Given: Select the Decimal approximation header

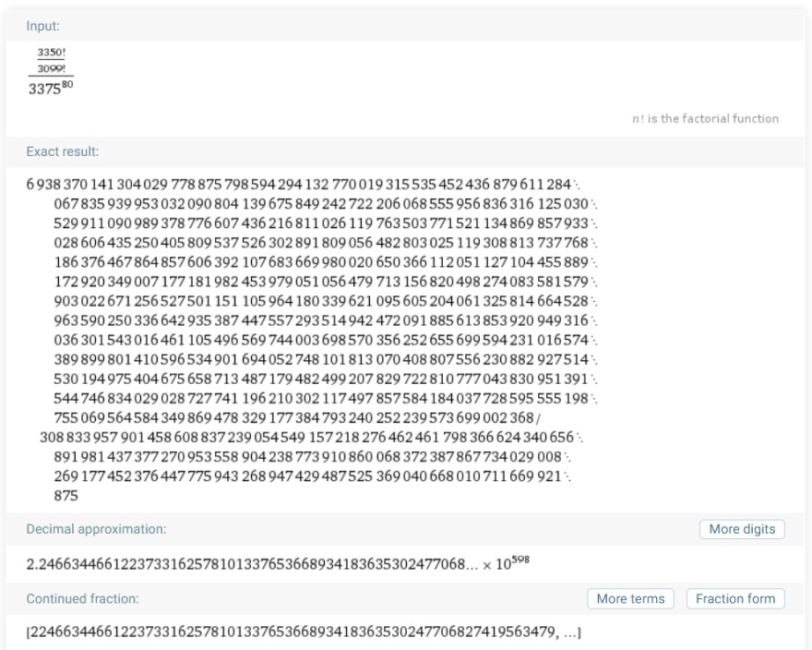Looking at the screenshot, I should (x=96, y=529).
